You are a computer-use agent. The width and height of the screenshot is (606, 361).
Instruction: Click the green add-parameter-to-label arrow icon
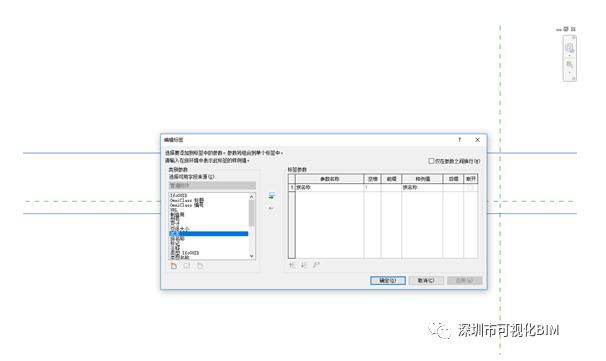coord(272,196)
